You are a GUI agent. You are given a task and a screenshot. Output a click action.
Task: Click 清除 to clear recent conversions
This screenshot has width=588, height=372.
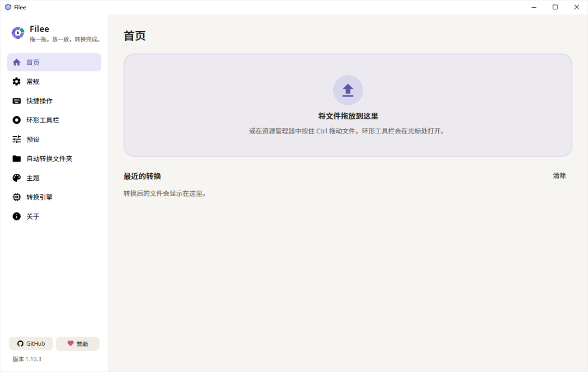coord(559,175)
